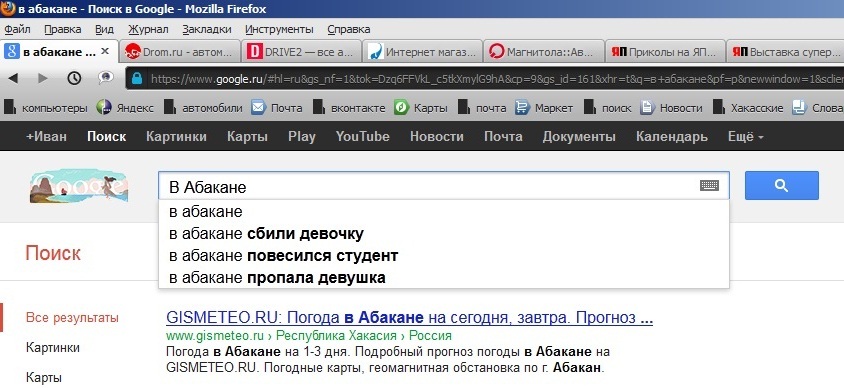Viewport: 844px width, 388px height.
Task: Click the Firefox forward arrow button
Action: coord(43,79)
